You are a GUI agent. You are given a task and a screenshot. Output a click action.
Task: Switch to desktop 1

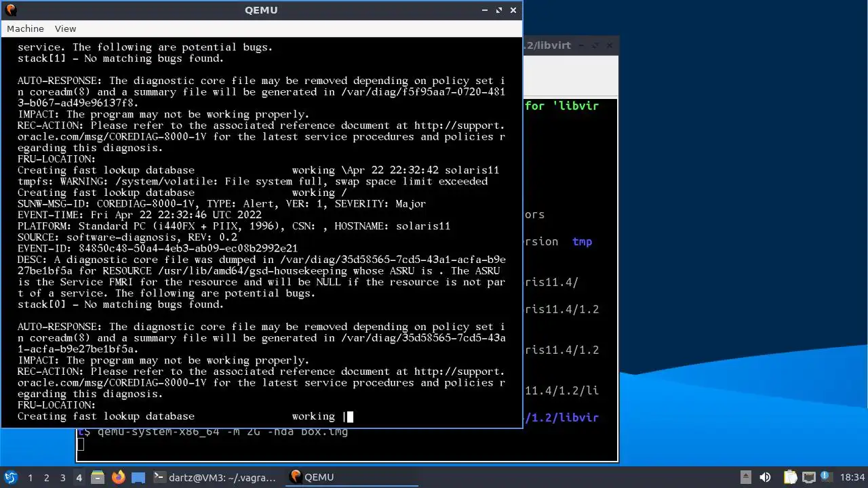coord(30,477)
